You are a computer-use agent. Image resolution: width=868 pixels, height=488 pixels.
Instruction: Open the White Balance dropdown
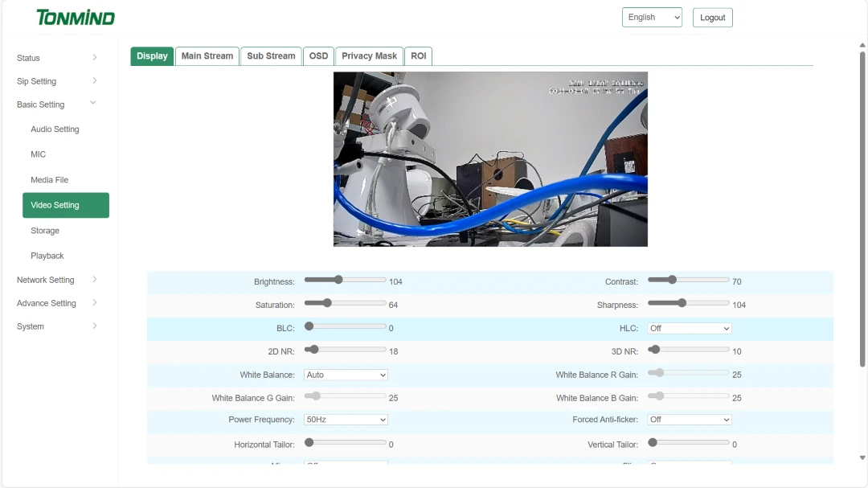tap(346, 375)
